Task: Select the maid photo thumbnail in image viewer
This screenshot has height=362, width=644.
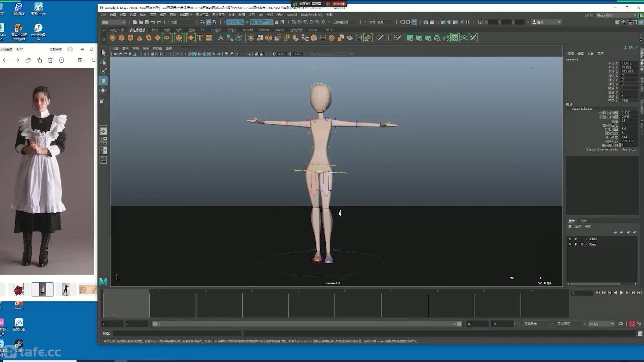Action: click(x=43, y=289)
